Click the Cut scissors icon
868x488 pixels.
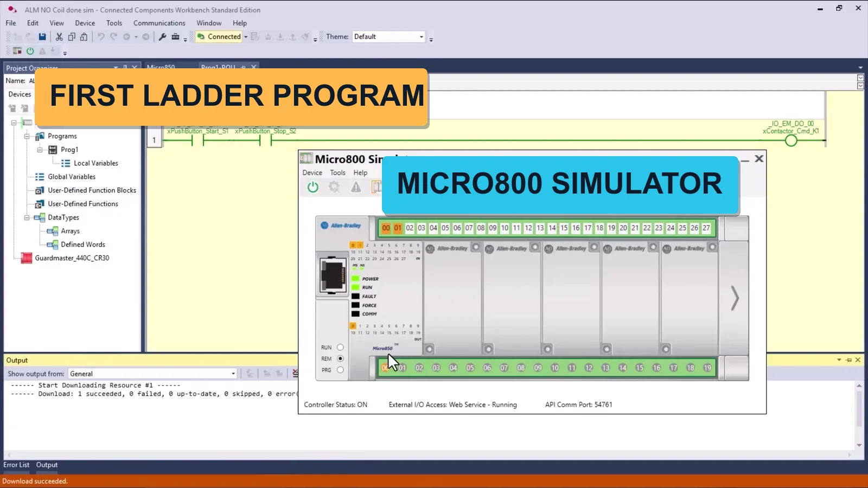[59, 37]
